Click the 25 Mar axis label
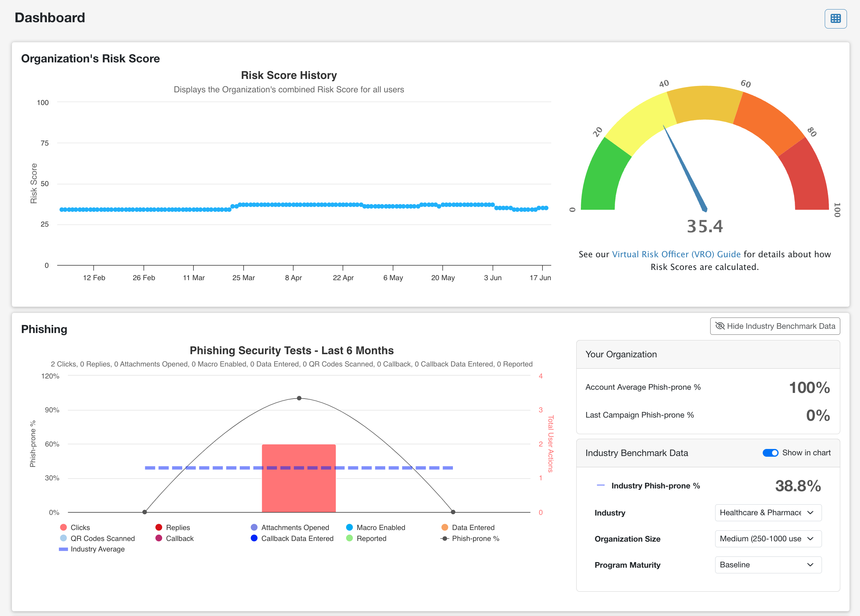The image size is (860, 616). click(244, 278)
